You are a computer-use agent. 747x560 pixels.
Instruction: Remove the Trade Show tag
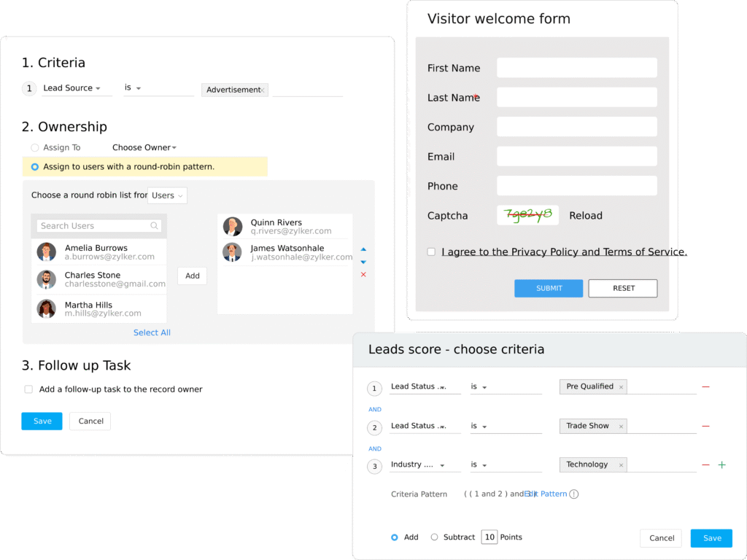pos(621,427)
